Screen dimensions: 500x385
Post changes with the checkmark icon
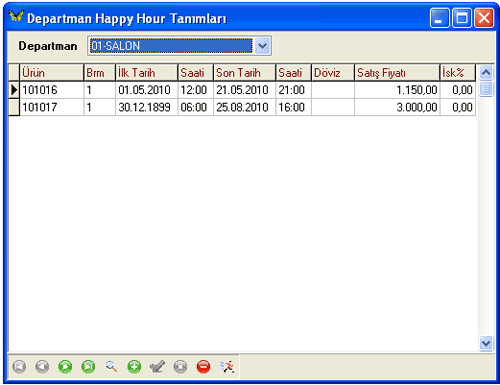157,367
